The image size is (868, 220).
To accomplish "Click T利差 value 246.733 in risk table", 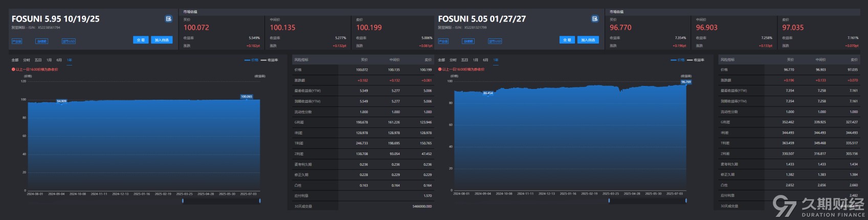I will [362, 143].
